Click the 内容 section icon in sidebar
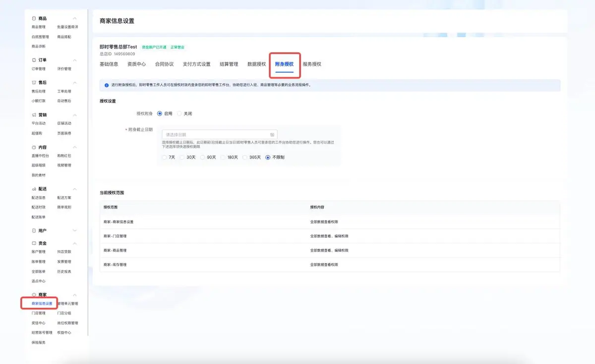The image size is (595, 364). point(34,148)
